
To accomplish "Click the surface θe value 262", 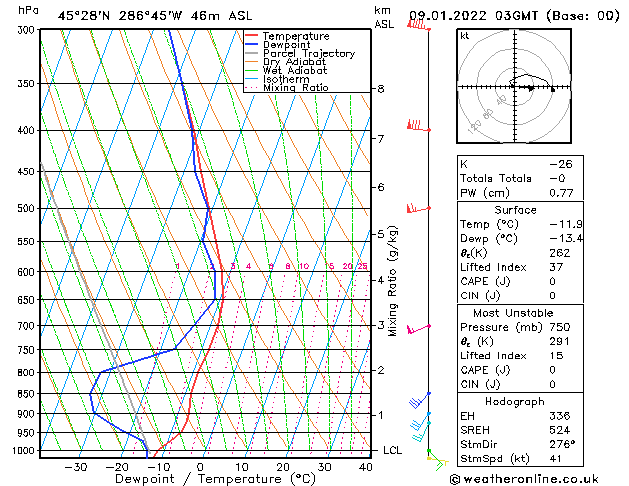I will (x=560, y=253).
